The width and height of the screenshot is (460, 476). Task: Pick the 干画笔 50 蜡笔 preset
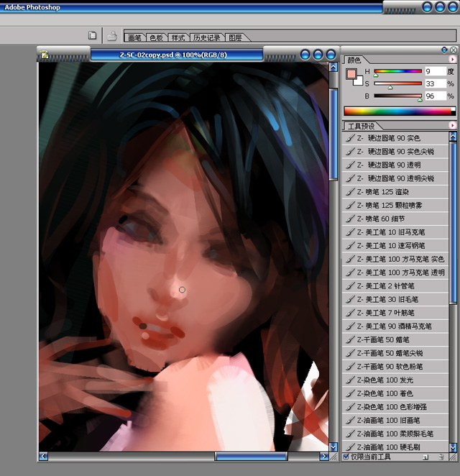(395, 339)
